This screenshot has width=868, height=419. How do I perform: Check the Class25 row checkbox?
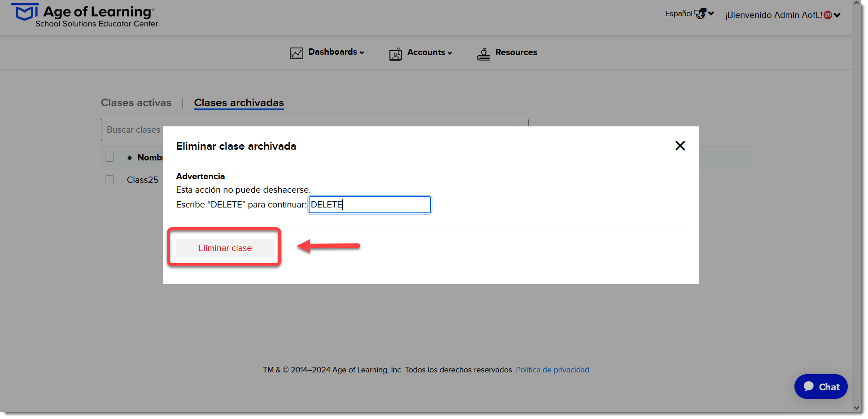pyautogui.click(x=109, y=180)
